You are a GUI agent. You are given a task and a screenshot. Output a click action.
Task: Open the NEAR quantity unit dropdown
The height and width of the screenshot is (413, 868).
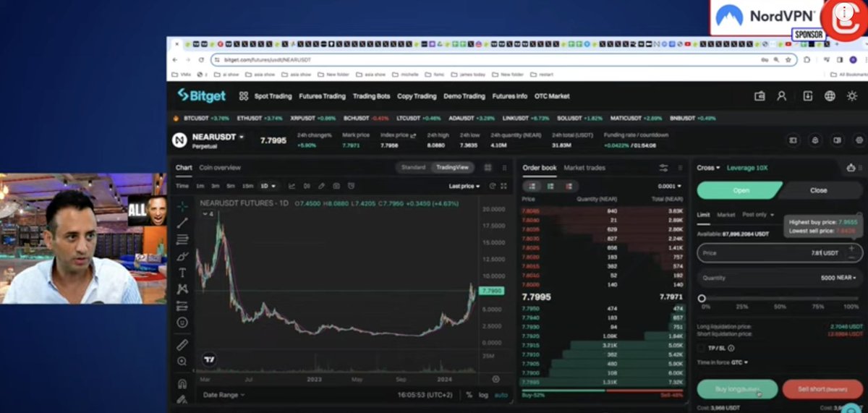click(847, 278)
